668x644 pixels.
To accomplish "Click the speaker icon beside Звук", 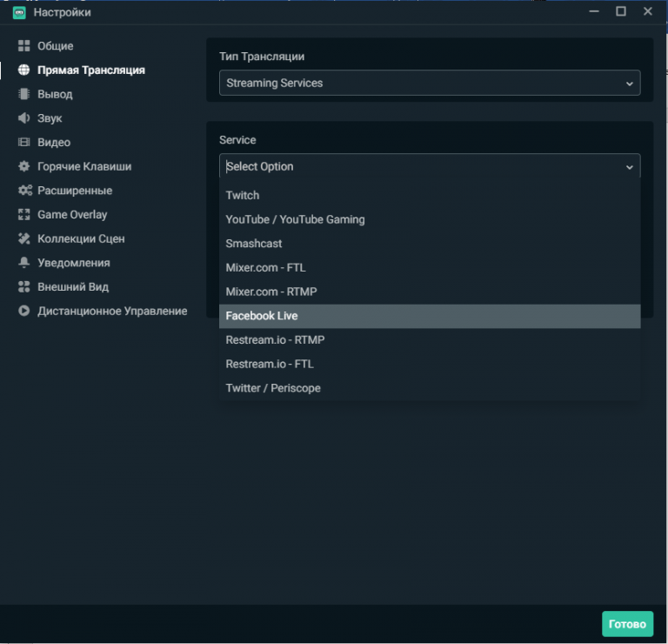I will tap(24, 118).
